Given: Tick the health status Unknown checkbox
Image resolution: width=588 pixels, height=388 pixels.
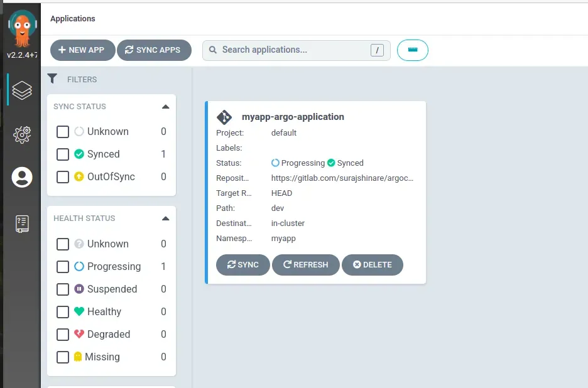Looking at the screenshot, I should [63, 244].
